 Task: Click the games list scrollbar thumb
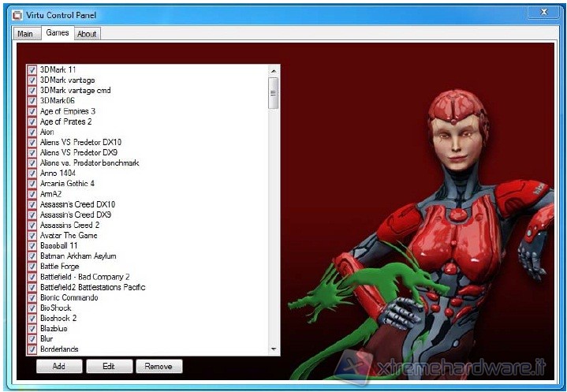[x=274, y=92]
